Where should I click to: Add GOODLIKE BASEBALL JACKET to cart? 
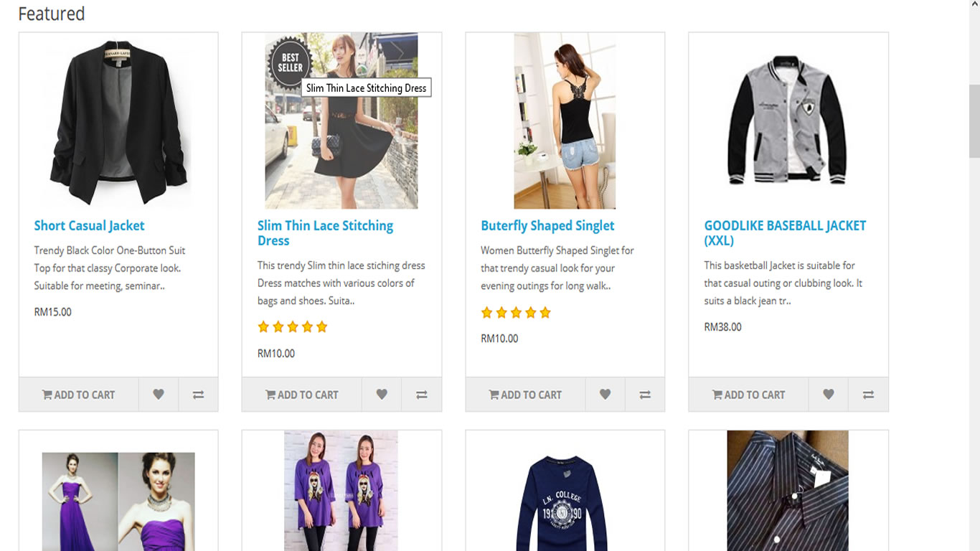(x=748, y=394)
